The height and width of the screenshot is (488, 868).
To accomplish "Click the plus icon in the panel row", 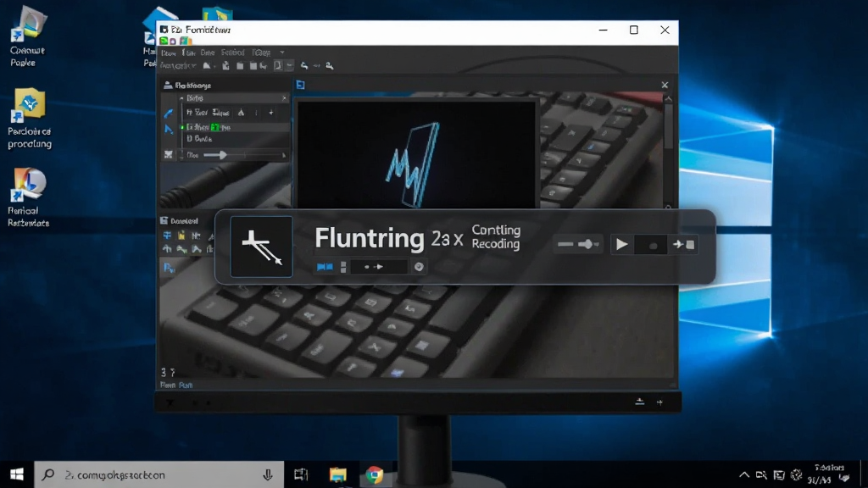I will (271, 113).
